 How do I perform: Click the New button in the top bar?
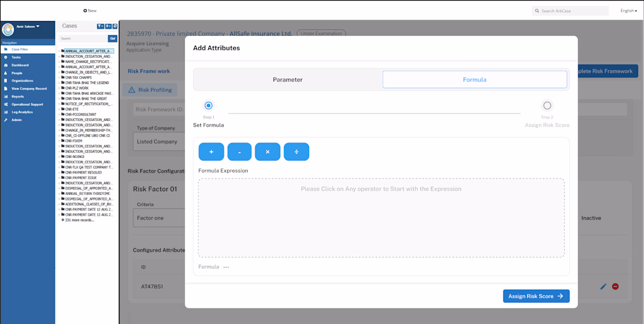[90, 11]
